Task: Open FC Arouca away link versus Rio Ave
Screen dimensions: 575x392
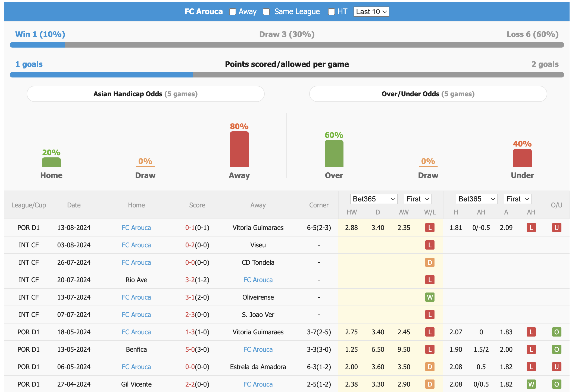Action: point(258,280)
